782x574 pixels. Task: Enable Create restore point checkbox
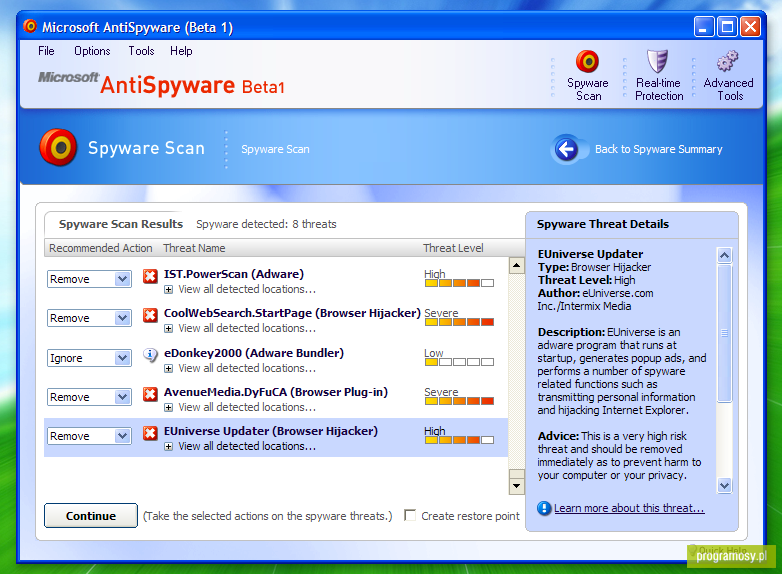tap(410, 515)
